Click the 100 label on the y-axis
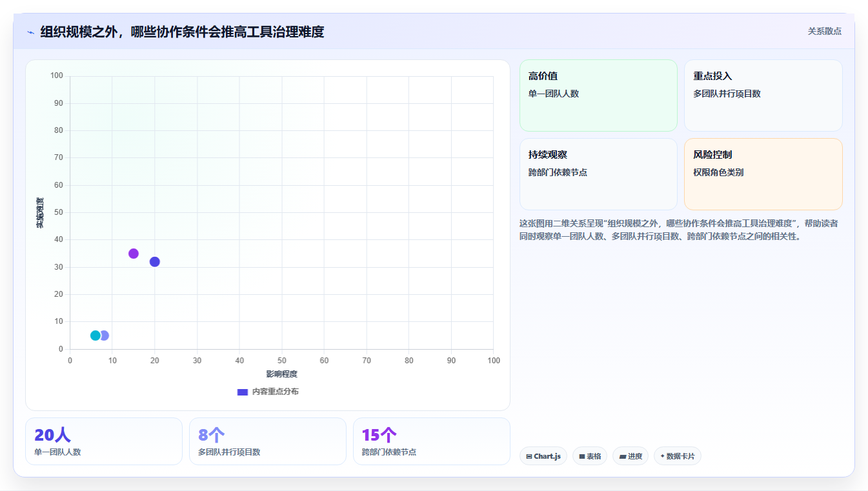The width and height of the screenshot is (868, 491). 57,76
